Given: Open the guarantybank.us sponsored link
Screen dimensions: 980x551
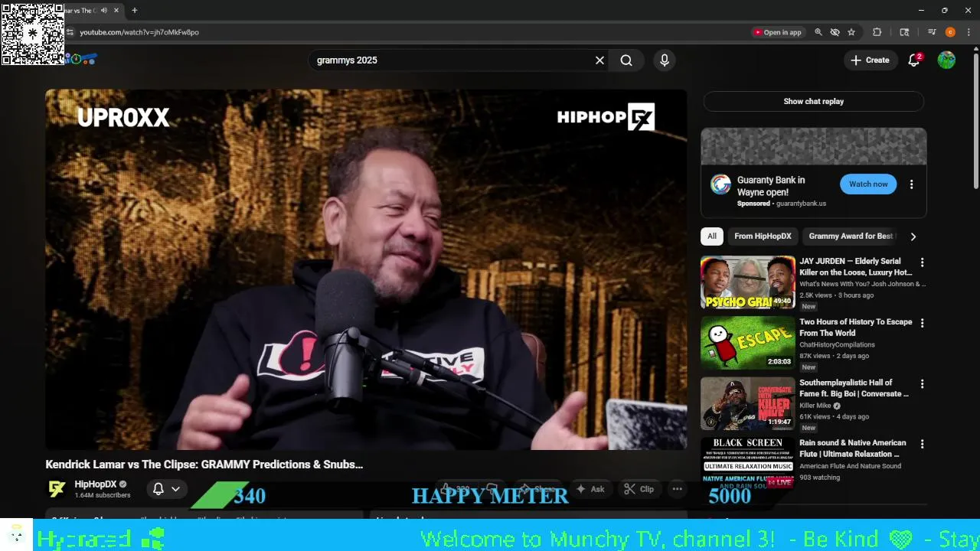Looking at the screenshot, I should (801, 204).
